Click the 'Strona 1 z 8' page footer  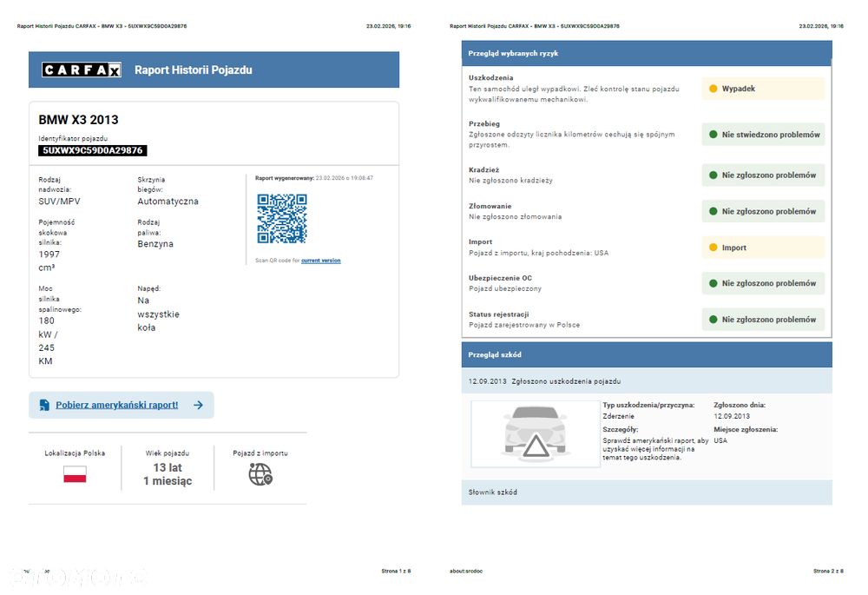pos(396,571)
